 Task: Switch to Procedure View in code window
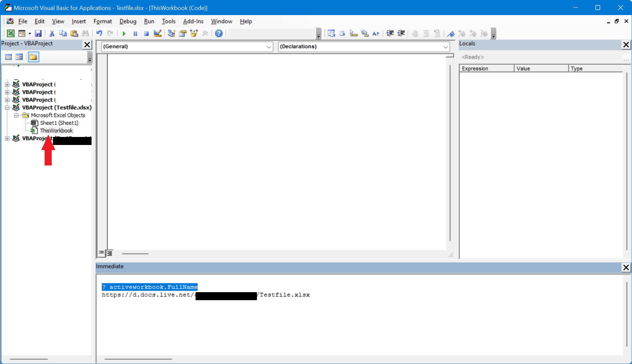(101, 253)
